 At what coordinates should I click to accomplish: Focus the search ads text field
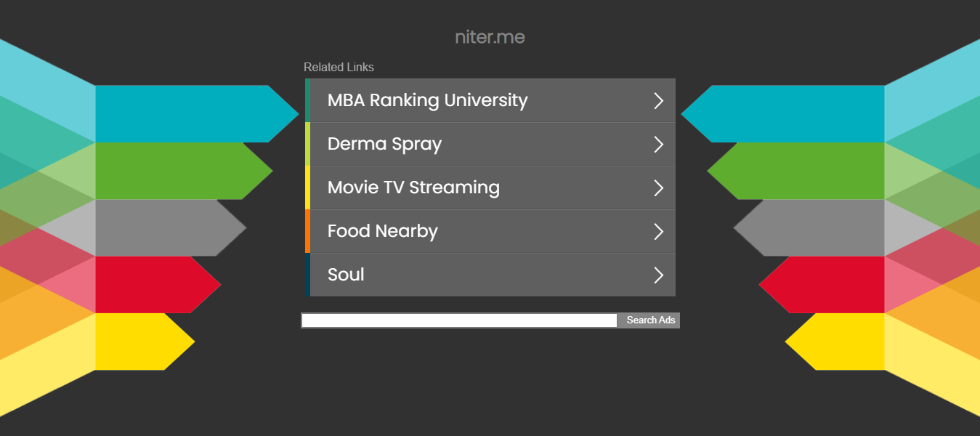point(459,320)
